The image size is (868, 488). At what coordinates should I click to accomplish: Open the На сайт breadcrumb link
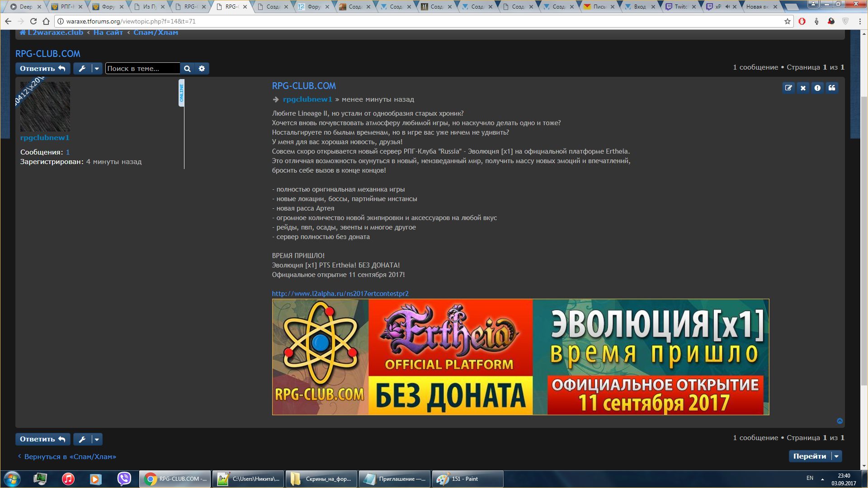108,33
